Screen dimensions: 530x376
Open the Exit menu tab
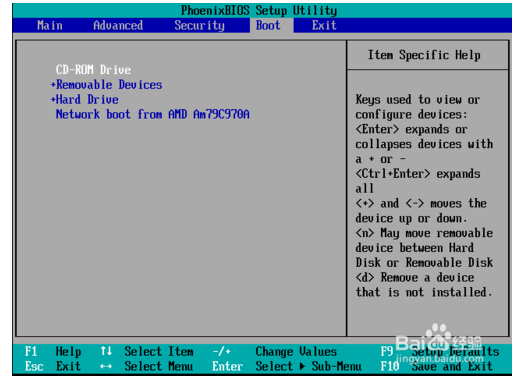point(324,25)
